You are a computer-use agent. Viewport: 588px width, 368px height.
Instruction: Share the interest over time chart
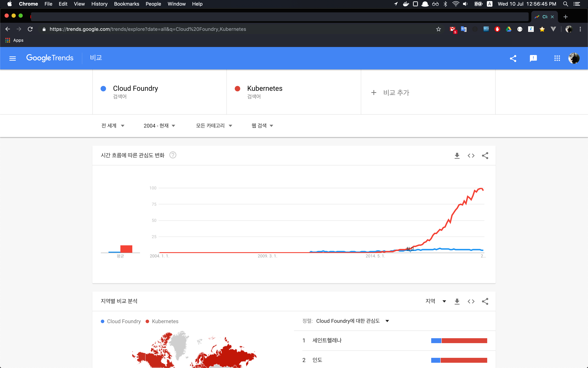(x=485, y=156)
